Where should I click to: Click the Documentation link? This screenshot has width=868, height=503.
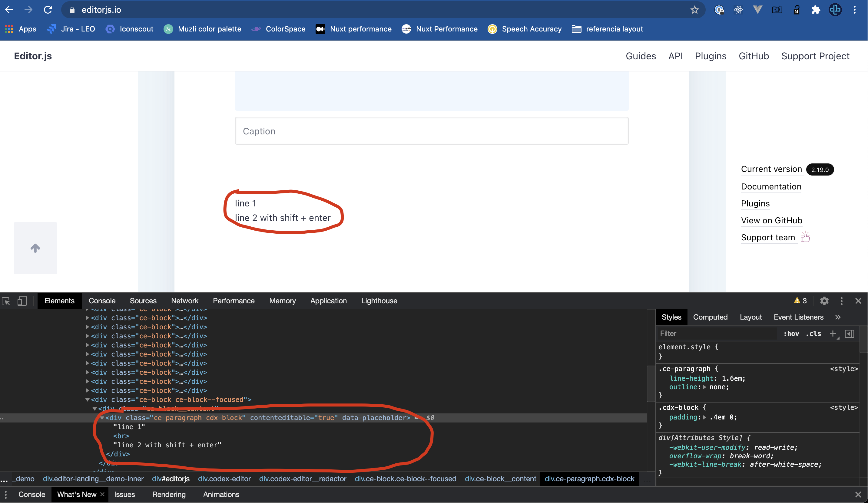point(771,187)
